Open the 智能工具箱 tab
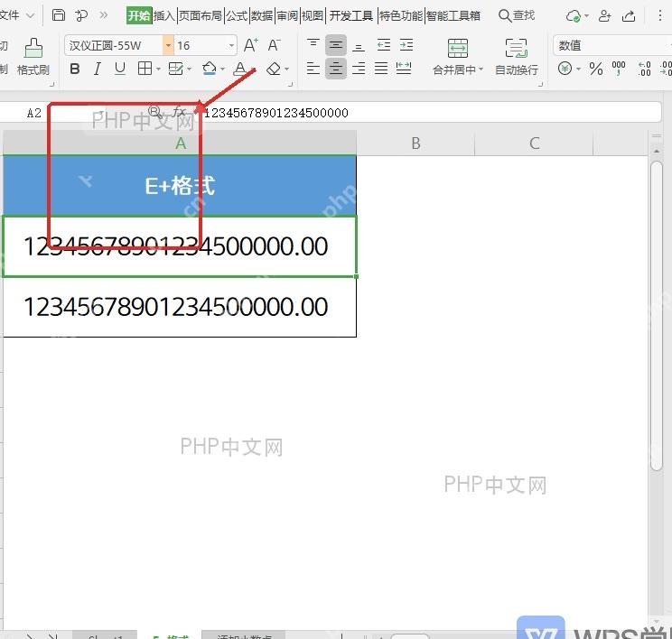672x639 pixels. click(x=453, y=16)
